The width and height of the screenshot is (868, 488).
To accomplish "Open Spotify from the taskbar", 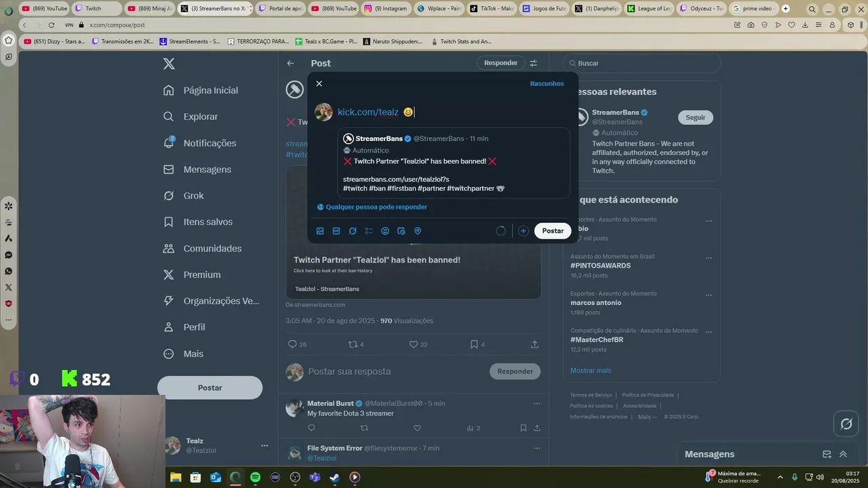I will coord(255,477).
